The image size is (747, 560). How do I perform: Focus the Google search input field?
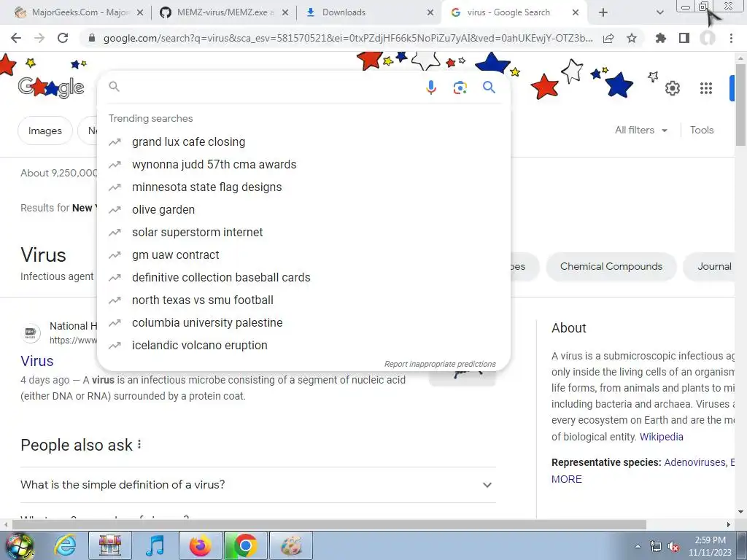(271, 87)
